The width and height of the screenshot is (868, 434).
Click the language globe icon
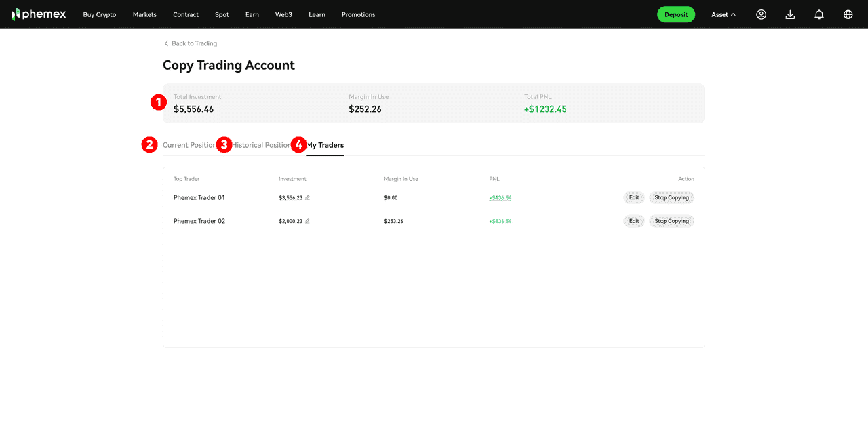848,14
